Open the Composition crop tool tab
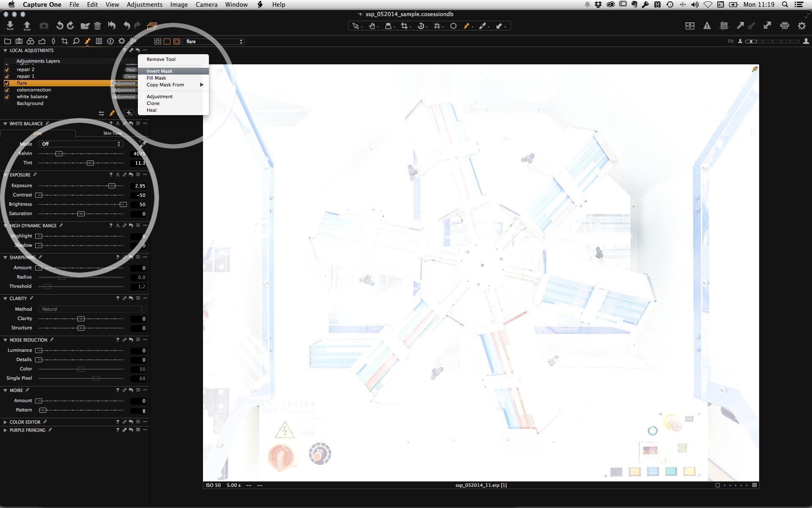 (65, 41)
